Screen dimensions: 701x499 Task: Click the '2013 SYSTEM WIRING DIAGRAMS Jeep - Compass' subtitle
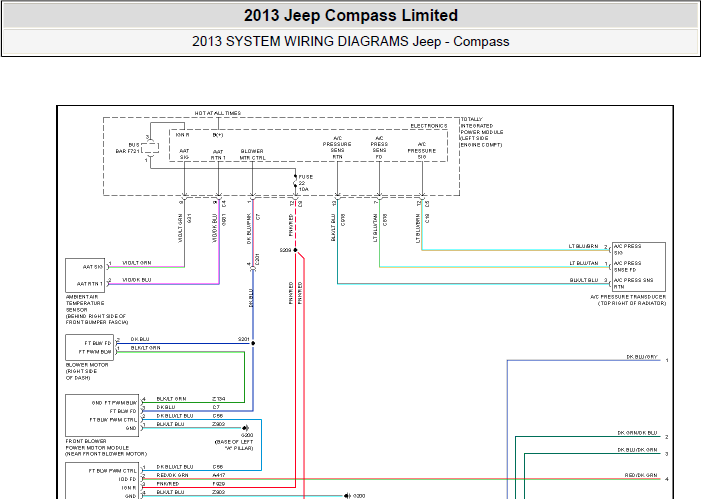coord(350,42)
